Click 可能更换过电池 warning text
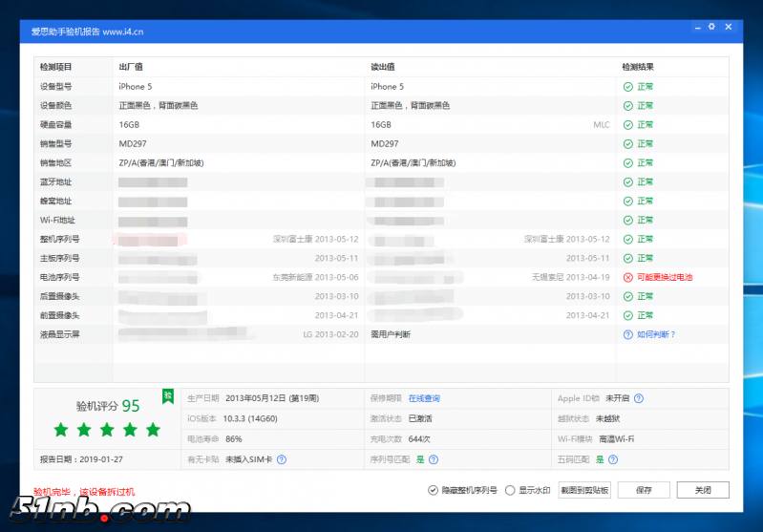Screen dimensions: 763x532 665,277
